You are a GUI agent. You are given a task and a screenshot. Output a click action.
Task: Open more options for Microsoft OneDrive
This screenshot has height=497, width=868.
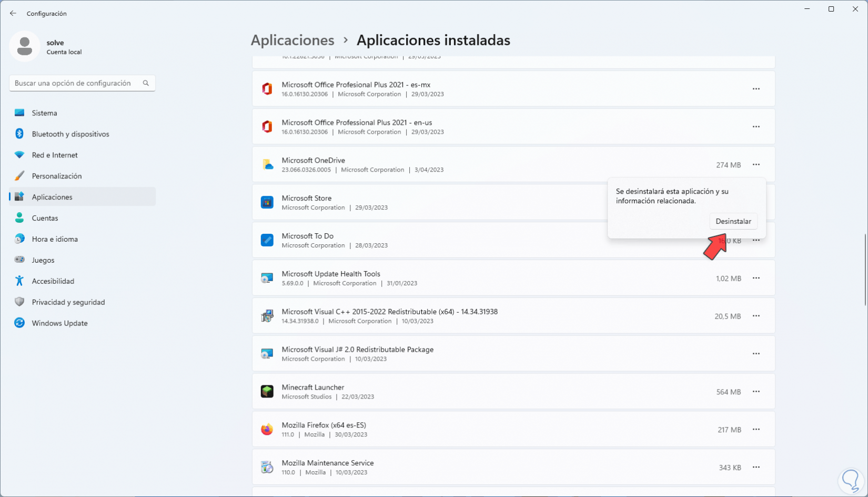[756, 165]
